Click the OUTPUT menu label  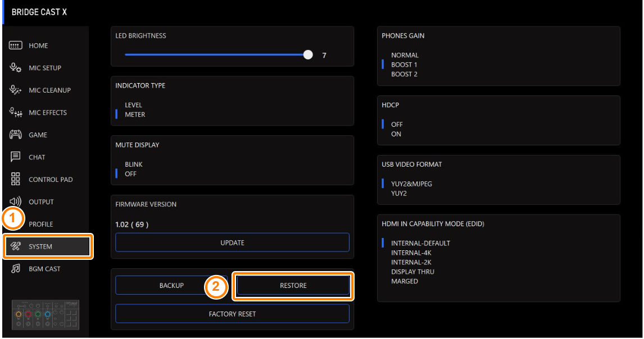tap(41, 202)
